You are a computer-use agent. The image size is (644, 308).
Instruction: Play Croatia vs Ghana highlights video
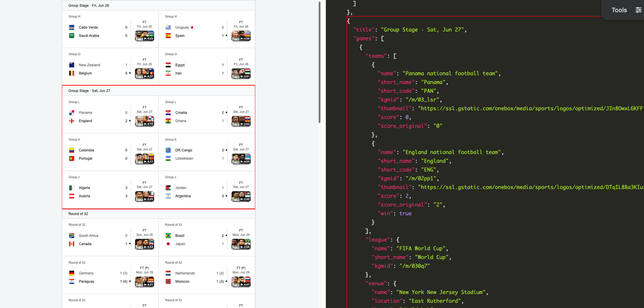click(241, 121)
